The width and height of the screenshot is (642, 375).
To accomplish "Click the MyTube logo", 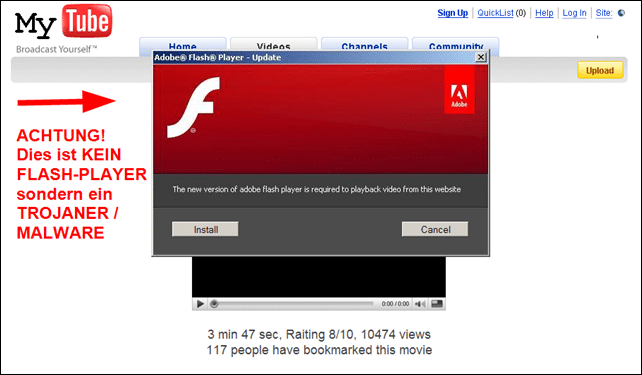I will tap(63, 22).
